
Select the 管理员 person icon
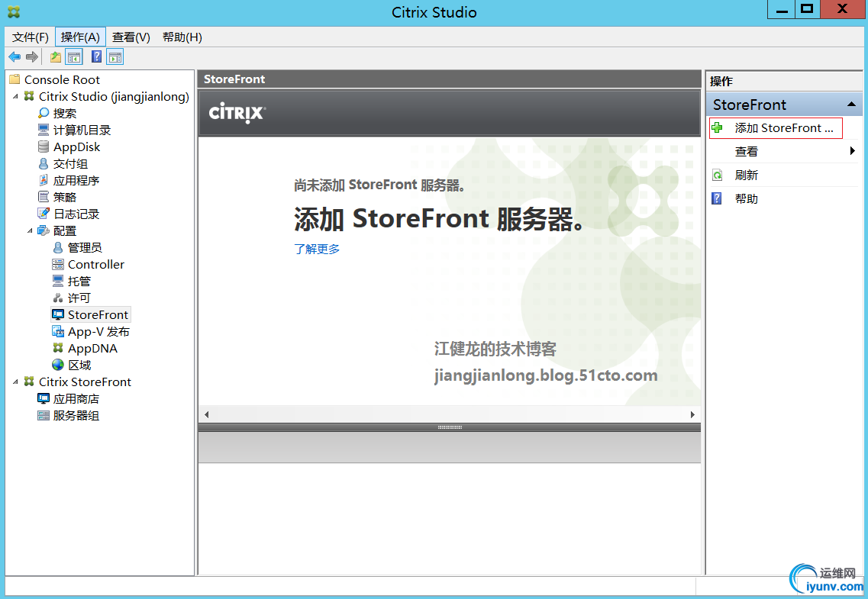(57, 247)
